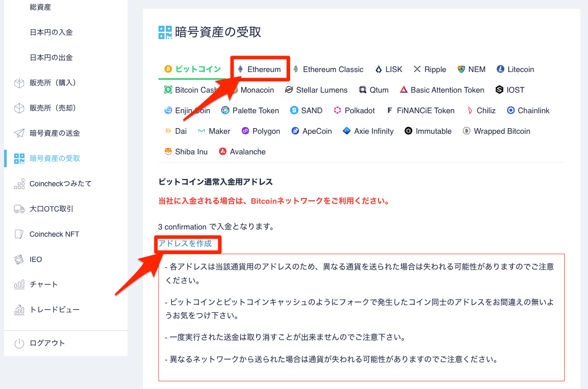This screenshot has width=588, height=389.
Task: Click the Litecoin blue icon
Action: 500,69
